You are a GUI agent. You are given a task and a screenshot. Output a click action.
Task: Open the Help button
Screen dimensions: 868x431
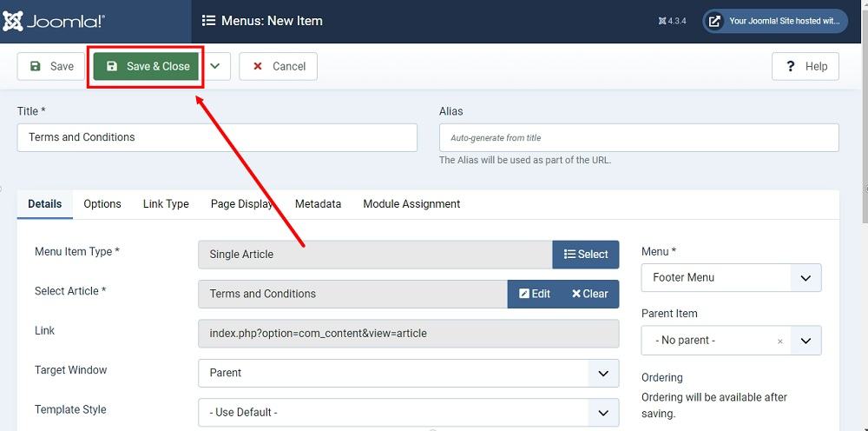(x=806, y=67)
